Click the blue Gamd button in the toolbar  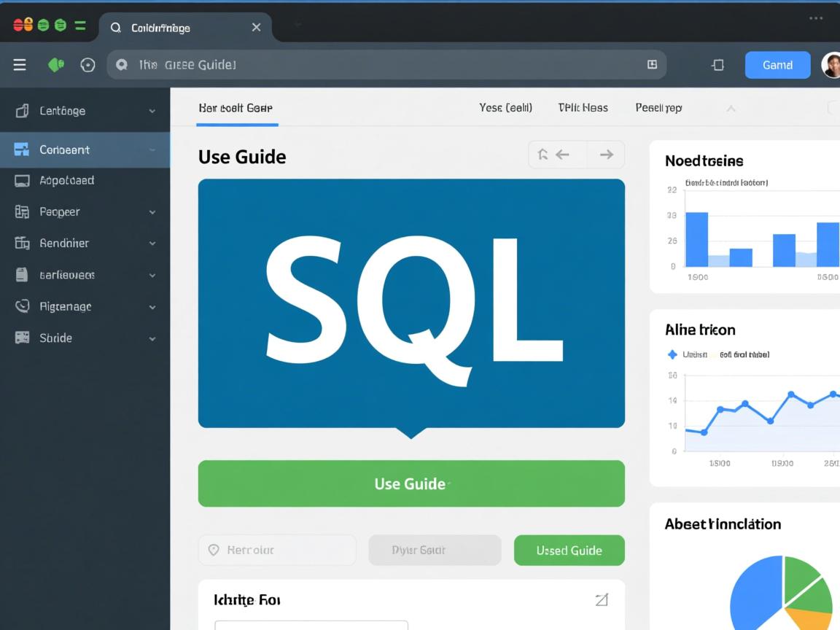pyautogui.click(x=777, y=65)
